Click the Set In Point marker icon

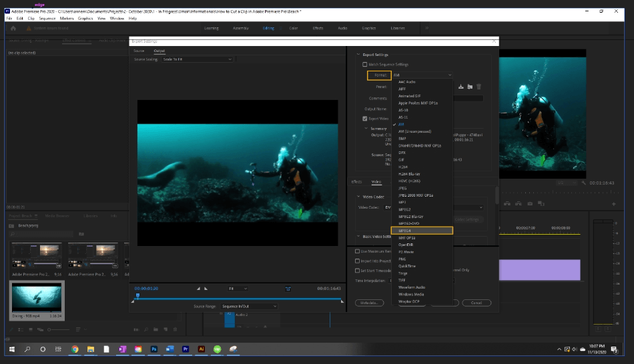tap(198, 289)
